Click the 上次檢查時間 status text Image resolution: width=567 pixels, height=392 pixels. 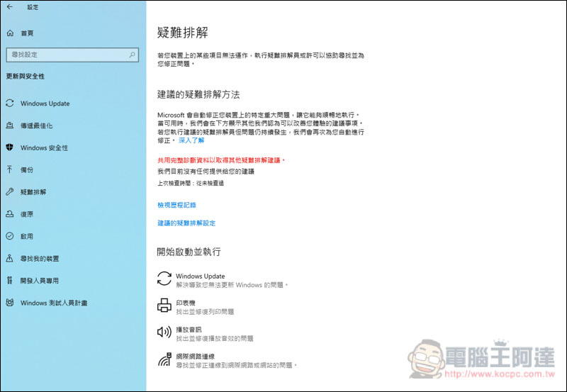(191, 183)
